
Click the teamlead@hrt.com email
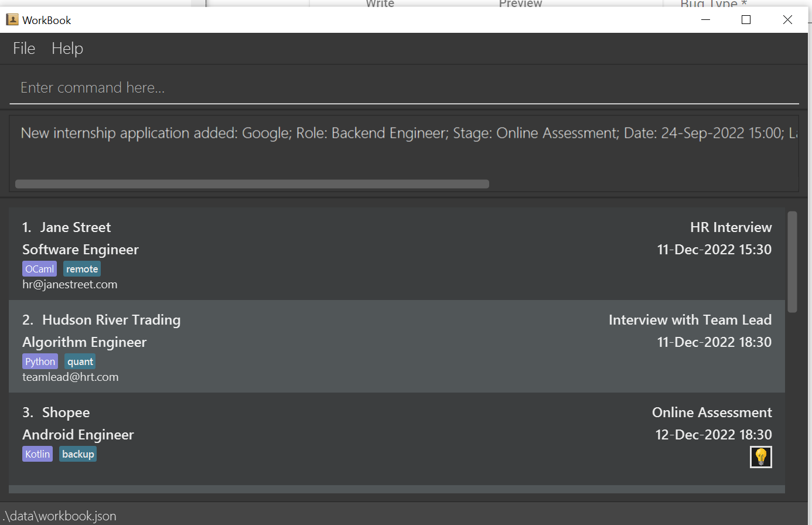click(70, 377)
